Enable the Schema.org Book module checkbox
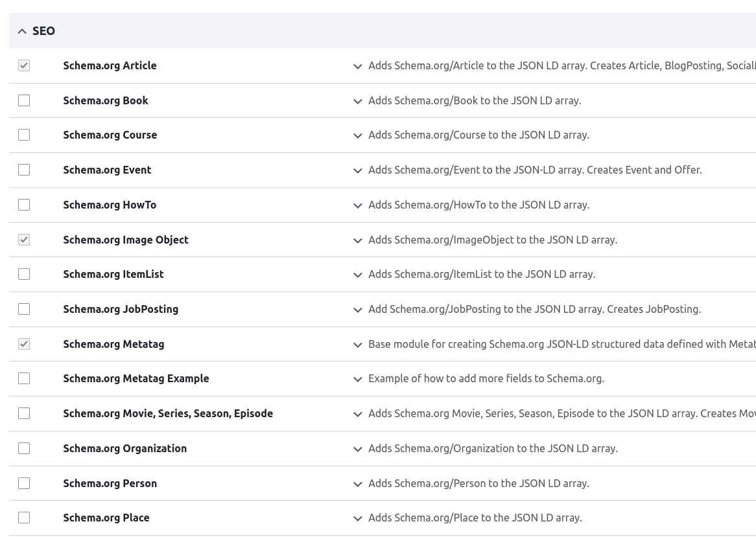 point(23,100)
